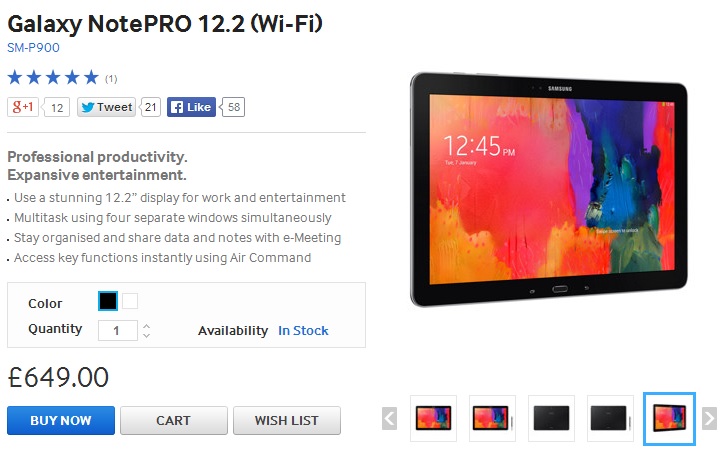Screen dimensions: 724x462
Task: Click the Google +1 button
Action: (x=23, y=107)
